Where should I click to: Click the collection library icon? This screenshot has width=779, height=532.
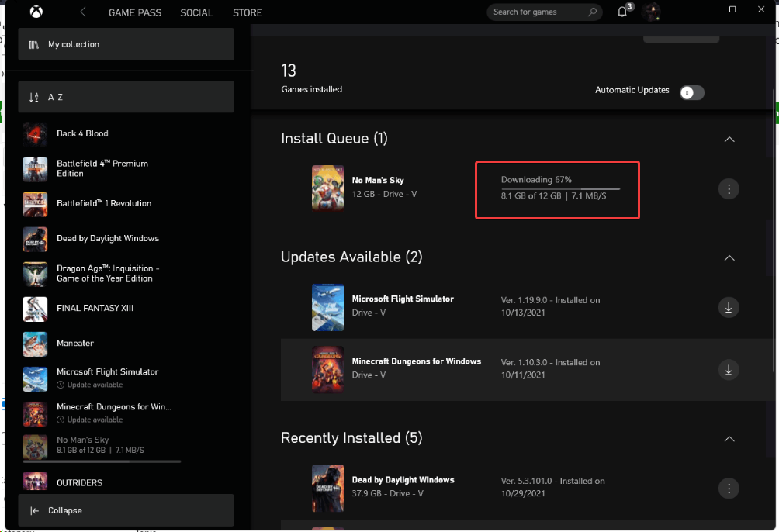point(34,45)
